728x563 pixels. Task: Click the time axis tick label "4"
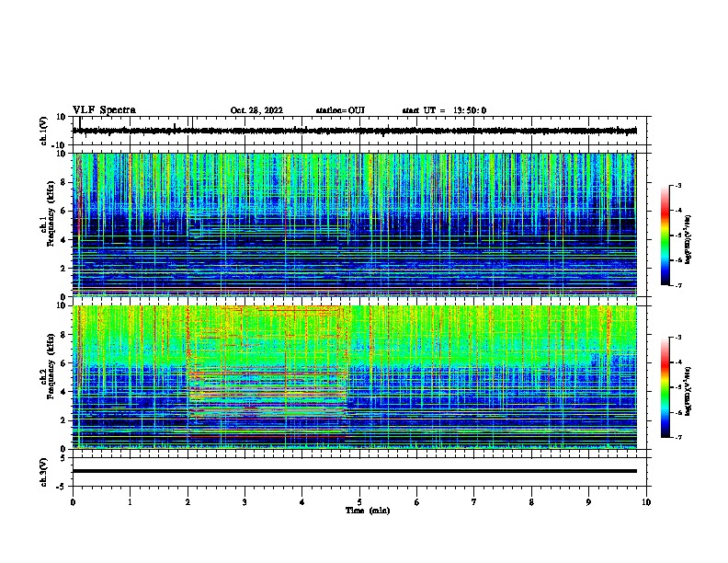pyautogui.click(x=302, y=502)
